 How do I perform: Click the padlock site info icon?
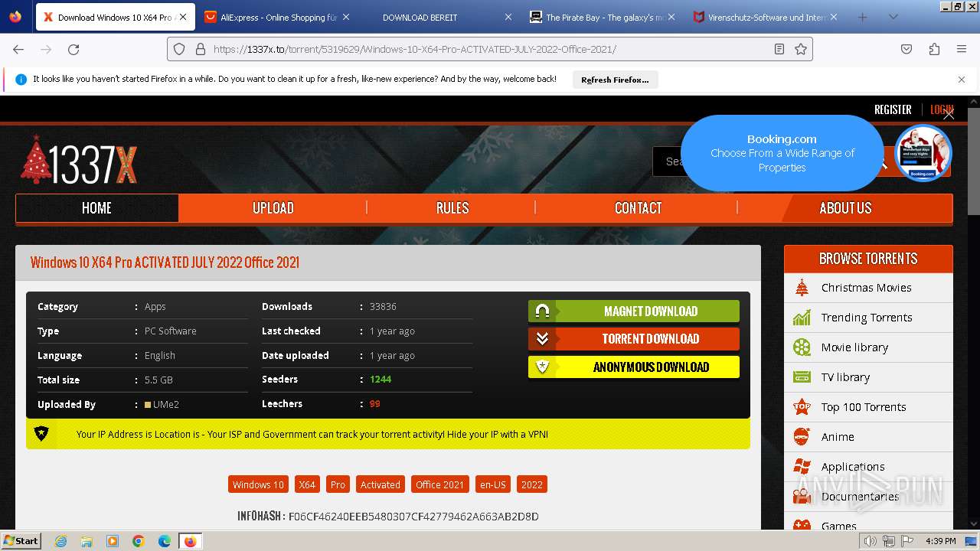coord(201,49)
